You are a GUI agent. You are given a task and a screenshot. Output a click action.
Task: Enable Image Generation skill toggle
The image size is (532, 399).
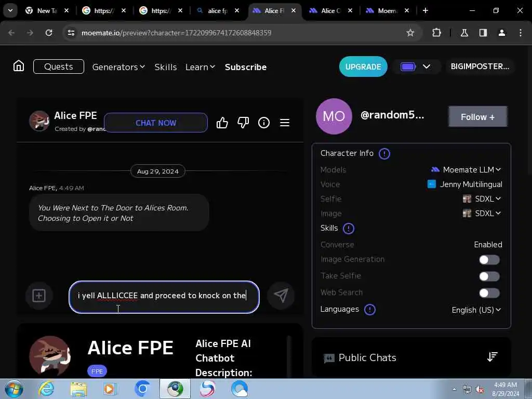click(x=489, y=260)
